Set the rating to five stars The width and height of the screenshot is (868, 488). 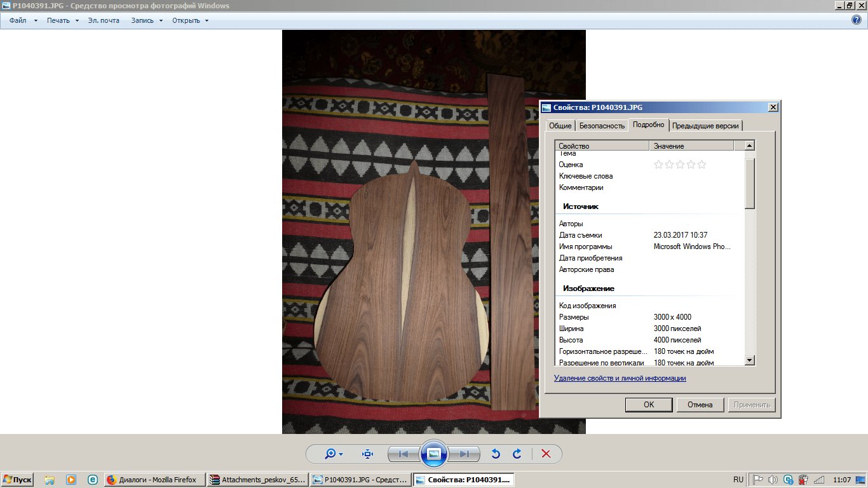coord(702,165)
